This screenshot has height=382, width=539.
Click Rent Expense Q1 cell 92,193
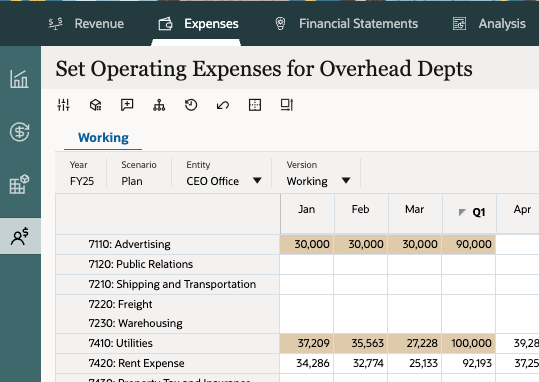click(469, 363)
